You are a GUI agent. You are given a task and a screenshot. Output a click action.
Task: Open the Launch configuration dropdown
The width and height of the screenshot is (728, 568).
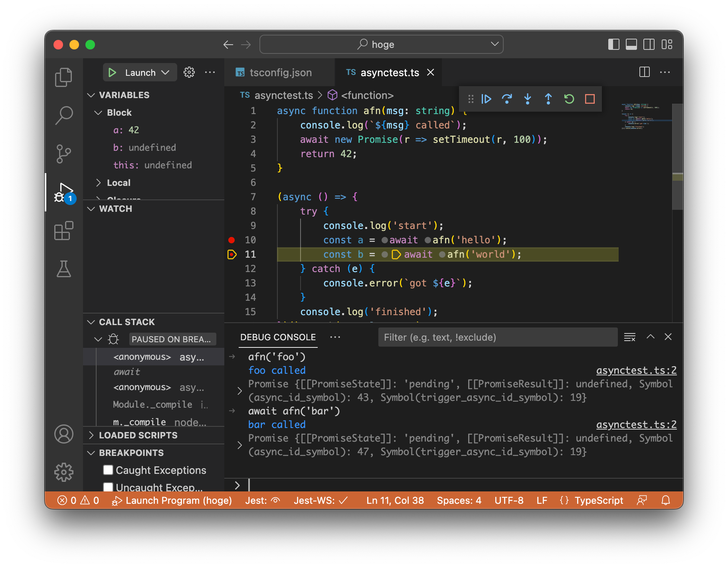165,73
